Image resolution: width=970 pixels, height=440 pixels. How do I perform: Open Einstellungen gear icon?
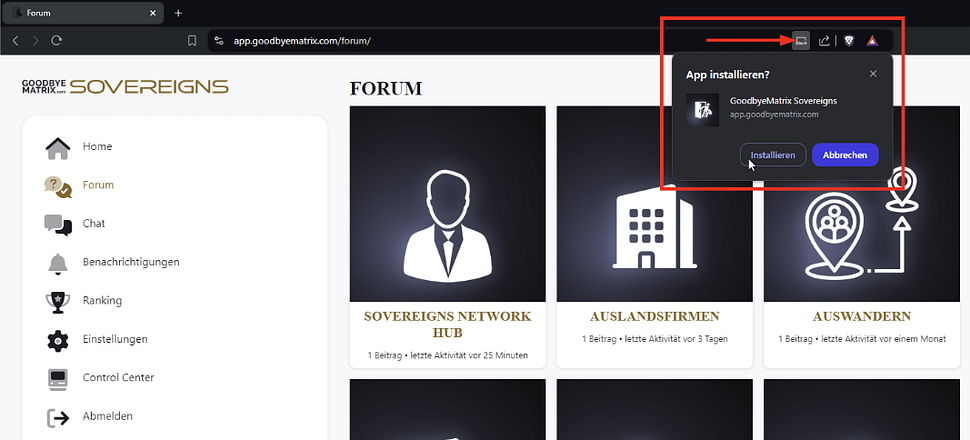[x=58, y=340]
